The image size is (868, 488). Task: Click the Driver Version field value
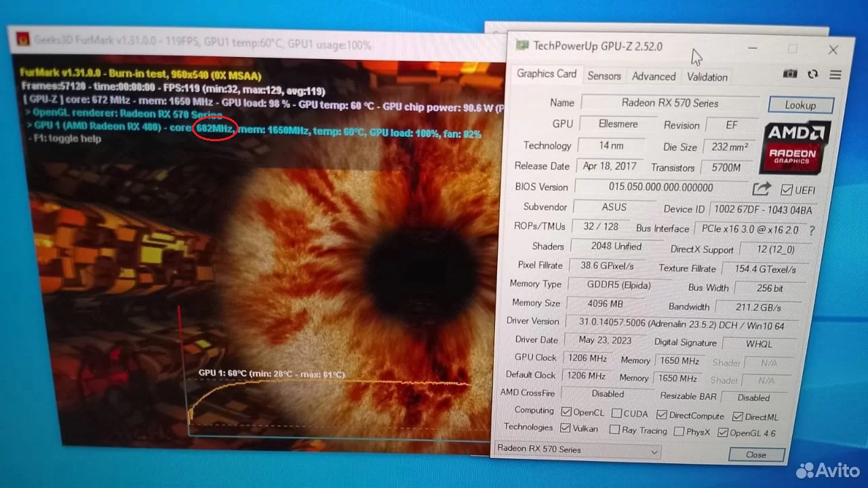(682, 324)
